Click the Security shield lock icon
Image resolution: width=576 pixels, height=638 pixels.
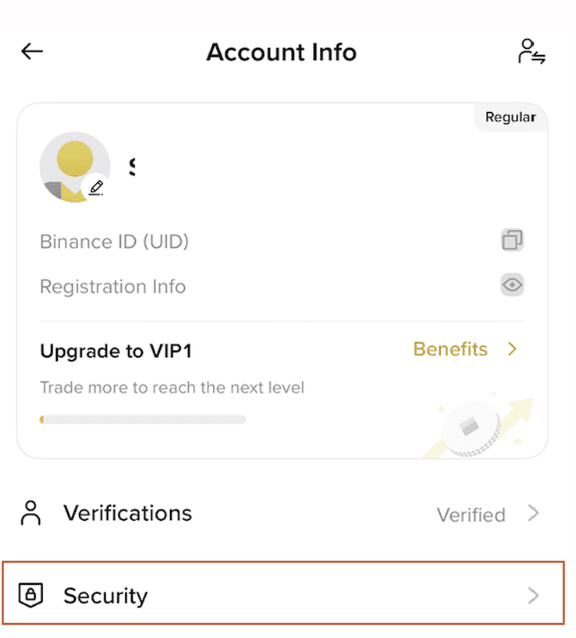(x=31, y=595)
